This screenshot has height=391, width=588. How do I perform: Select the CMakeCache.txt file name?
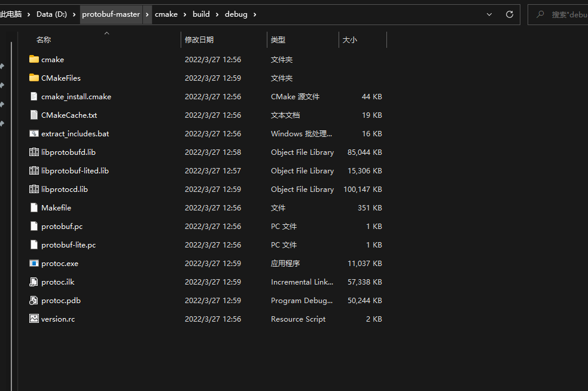point(69,115)
